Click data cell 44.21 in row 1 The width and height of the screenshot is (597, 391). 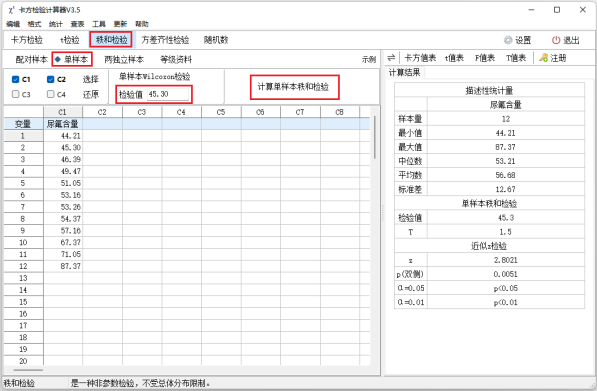click(x=63, y=136)
